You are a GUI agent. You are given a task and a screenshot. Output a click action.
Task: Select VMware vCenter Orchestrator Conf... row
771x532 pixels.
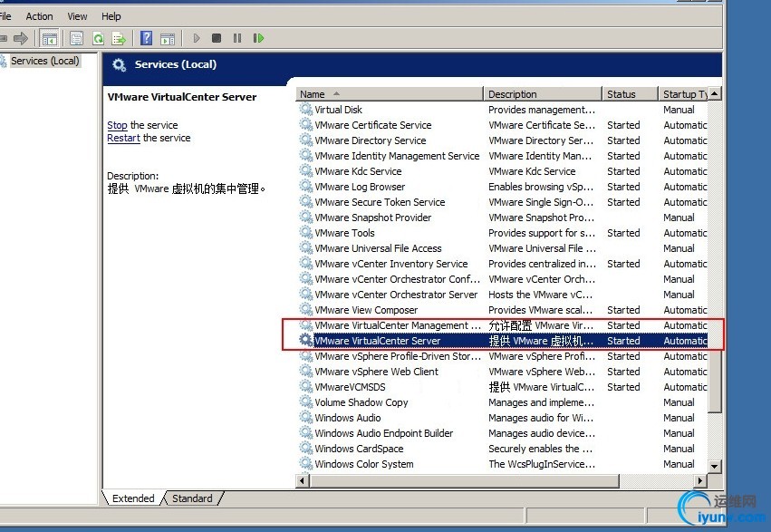(503, 279)
